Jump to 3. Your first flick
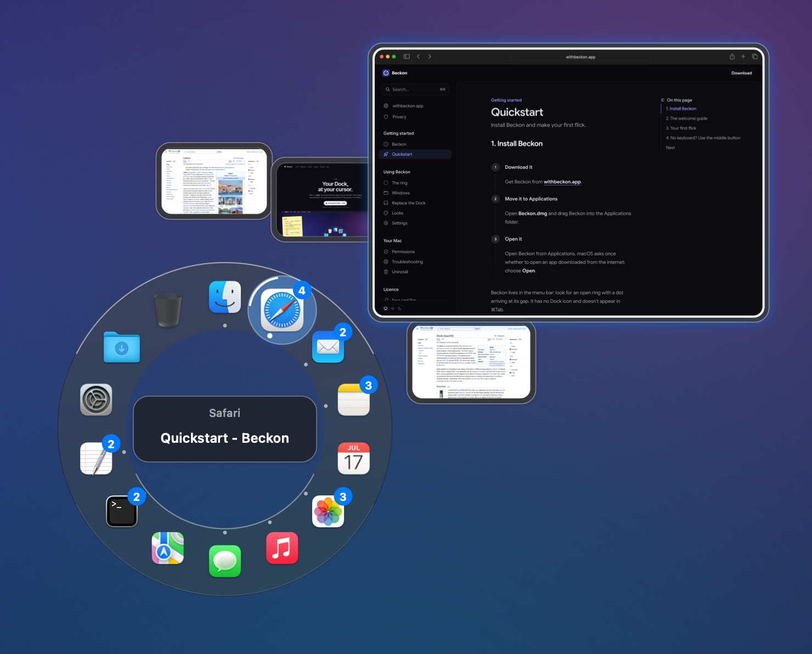 coord(681,128)
